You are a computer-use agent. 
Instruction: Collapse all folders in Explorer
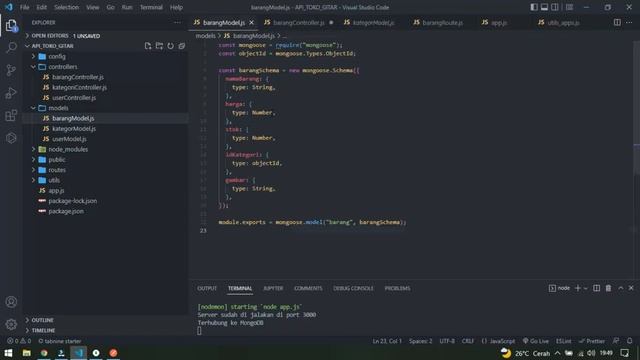click(x=182, y=46)
